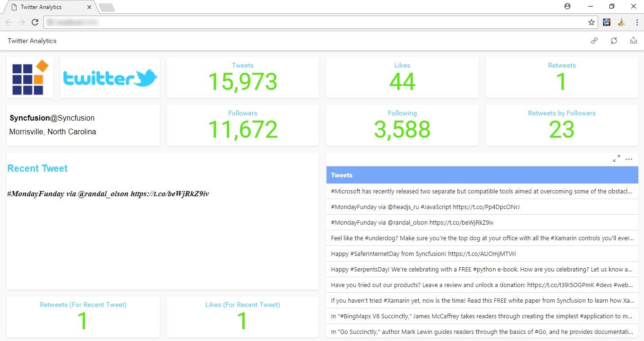Select the 'Go Succinctly' tweet row
Image resolution: width=644 pixels, height=341 pixels.
point(482,332)
